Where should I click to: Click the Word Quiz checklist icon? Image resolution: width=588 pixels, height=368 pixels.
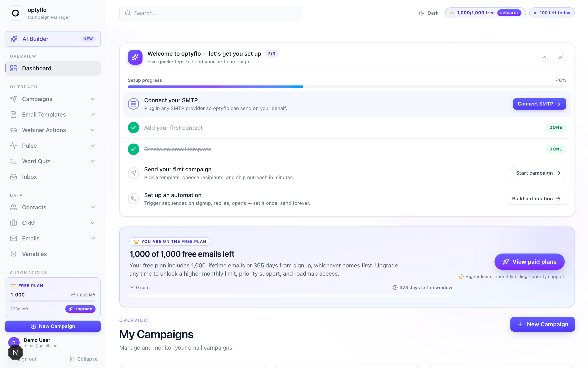(x=14, y=161)
